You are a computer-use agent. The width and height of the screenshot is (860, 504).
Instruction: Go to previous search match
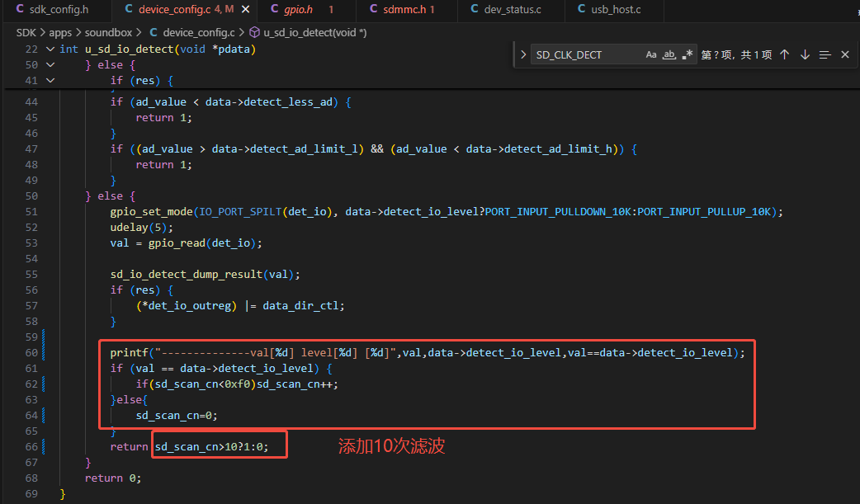pyautogui.click(x=785, y=54)
